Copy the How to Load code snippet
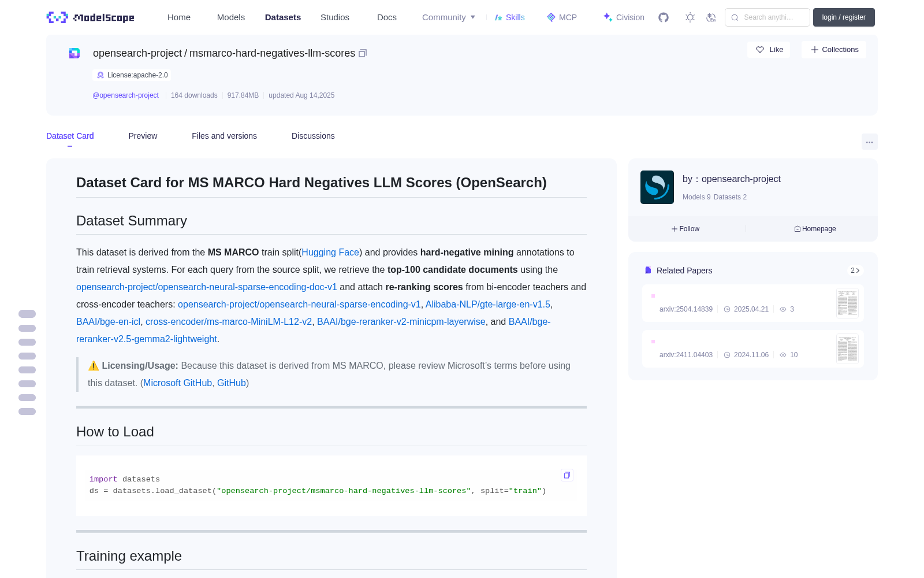 567,475
